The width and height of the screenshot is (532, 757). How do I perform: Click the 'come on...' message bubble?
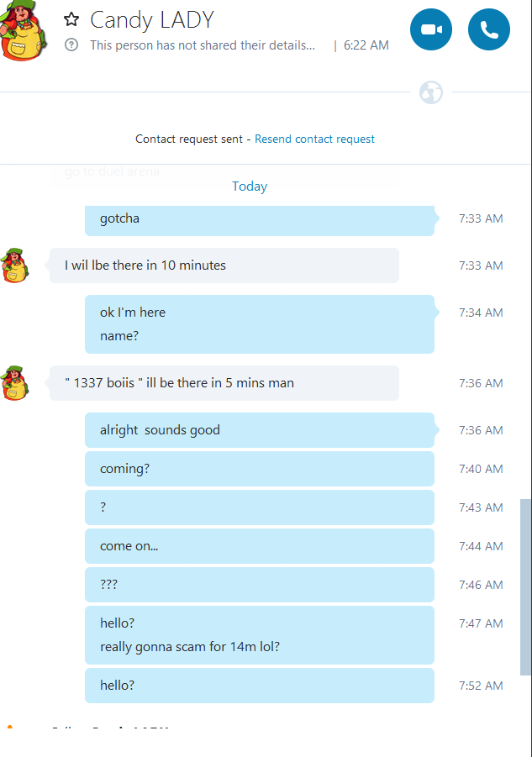tap(260, 546)
